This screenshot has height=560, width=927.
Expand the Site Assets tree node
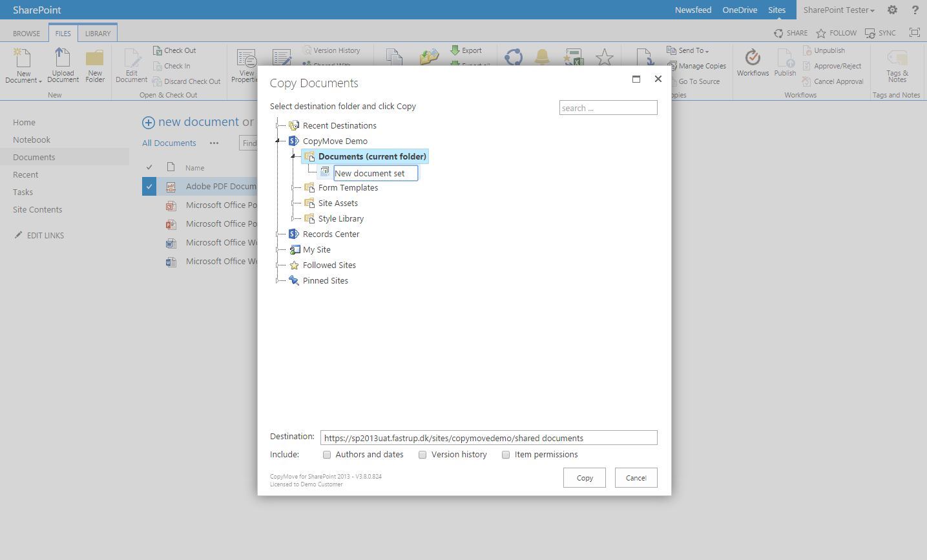coord(294,203)
